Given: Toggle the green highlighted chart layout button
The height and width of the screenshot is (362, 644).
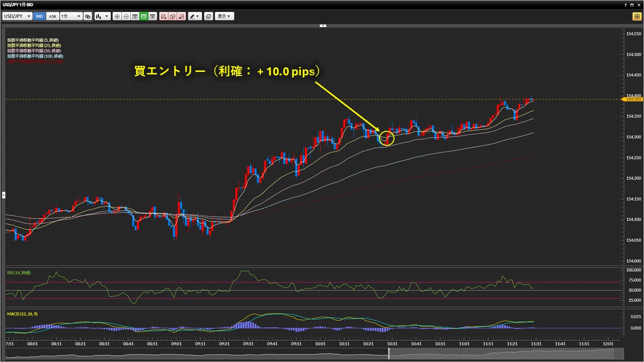Looking at the screenshot, I should pyautogui.click(x=144, y=16).
